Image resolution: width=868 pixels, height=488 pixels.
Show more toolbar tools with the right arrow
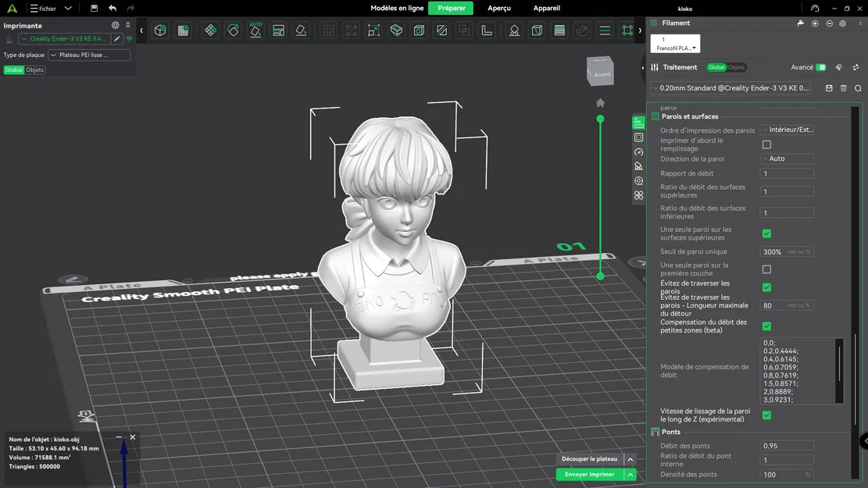(x=640, y=30)
